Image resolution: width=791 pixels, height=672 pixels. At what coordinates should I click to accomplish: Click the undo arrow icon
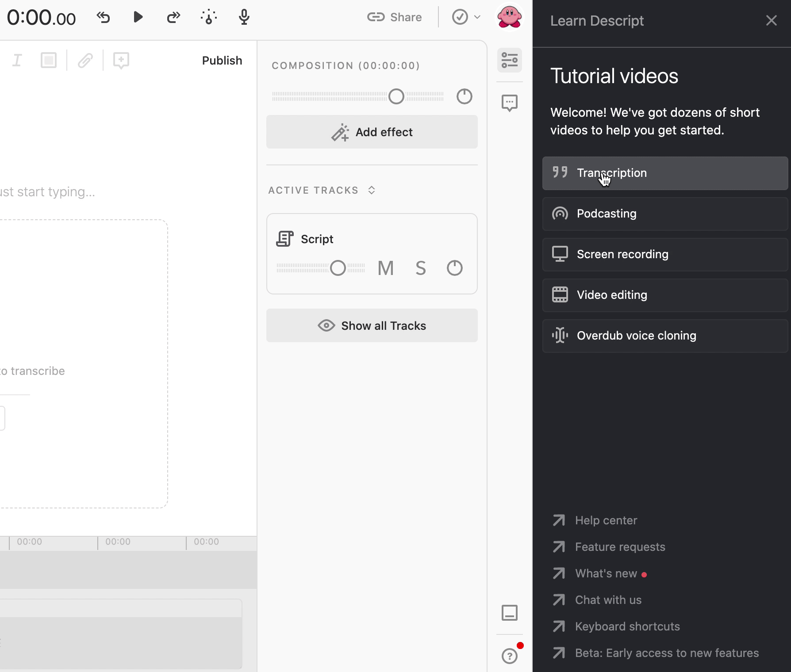[103, 17]
